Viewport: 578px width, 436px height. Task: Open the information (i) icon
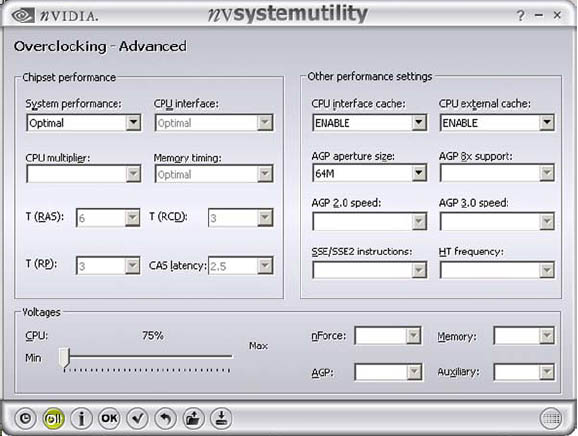81,418
